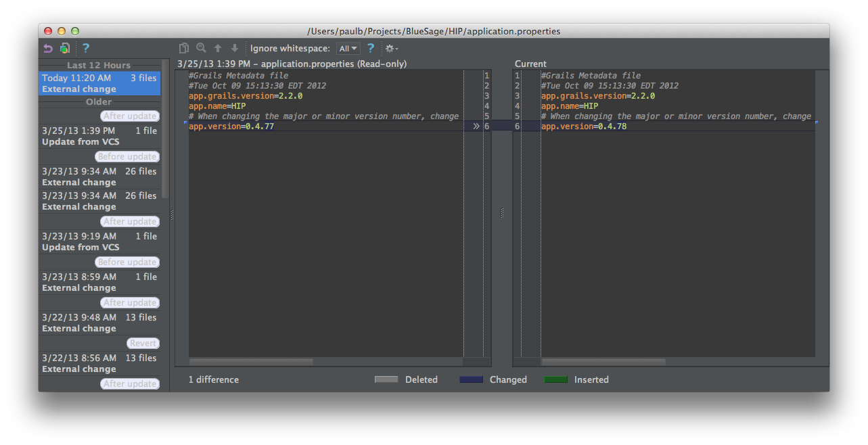Apply change using the double-chevron arrow on line 6
Image resolution: width=868 pixels, height=445 pixels.
(476, 126)
